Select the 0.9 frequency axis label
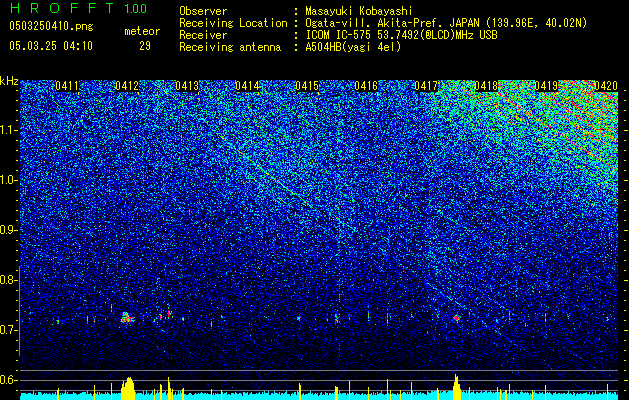This screenshot has height=400, width=629. click(8, 230)
